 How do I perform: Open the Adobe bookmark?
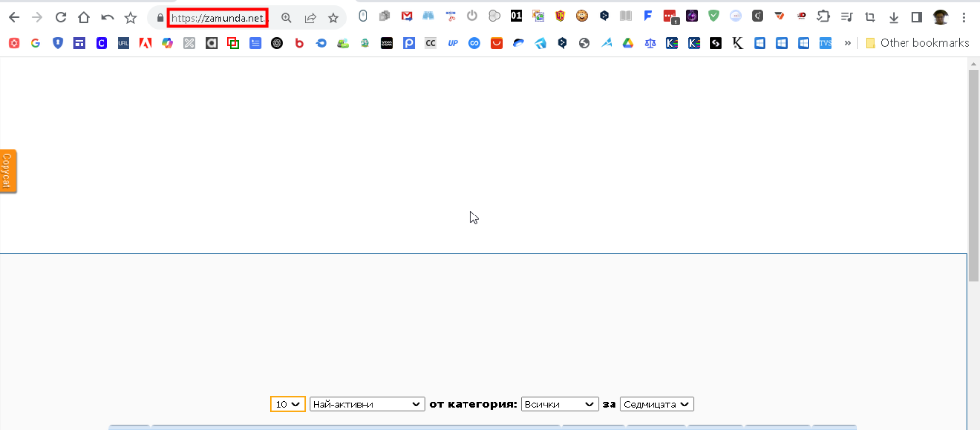145,43
